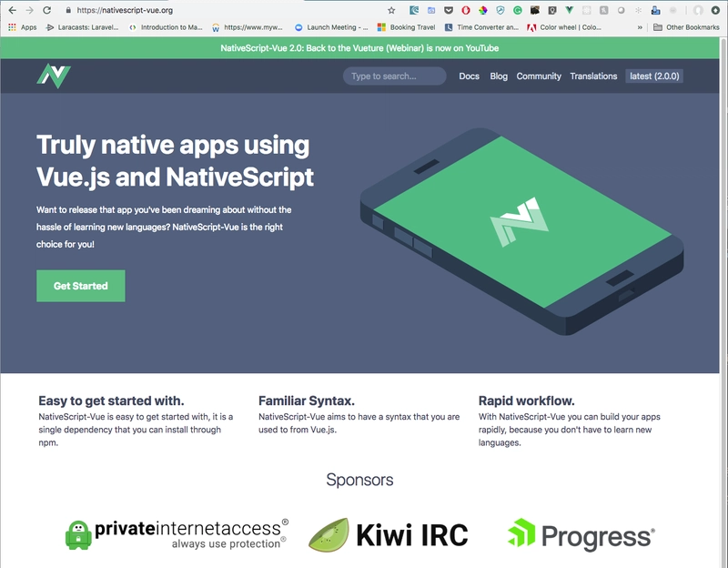Open the NativeScript-Vue 2.0 webinar banner

tap(359, 48)
